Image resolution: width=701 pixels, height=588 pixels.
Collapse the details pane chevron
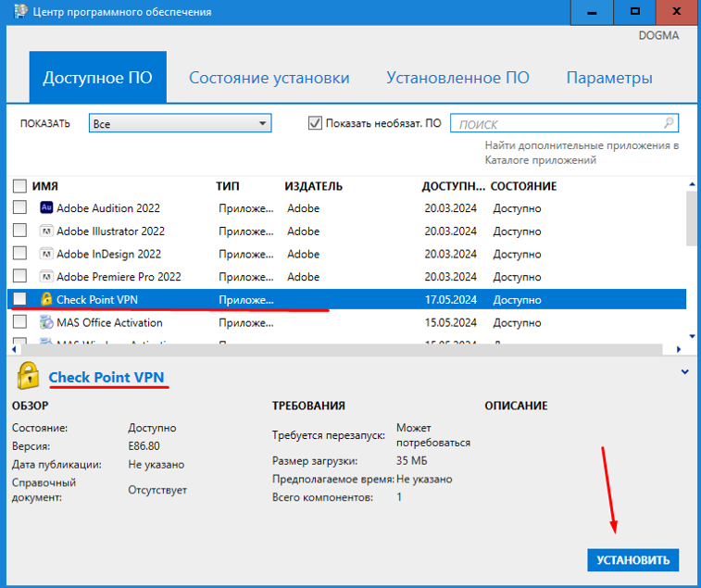pyautogui.click(x=684, y=372)
